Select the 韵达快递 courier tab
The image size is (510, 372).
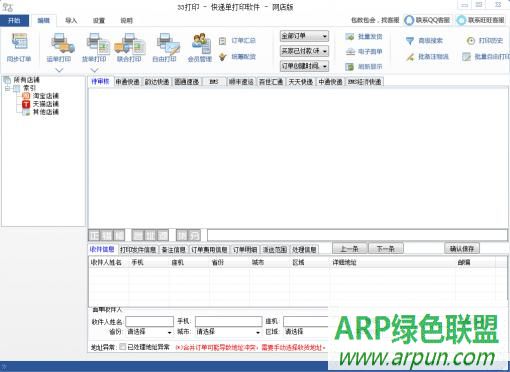click(x=157, y=82)
